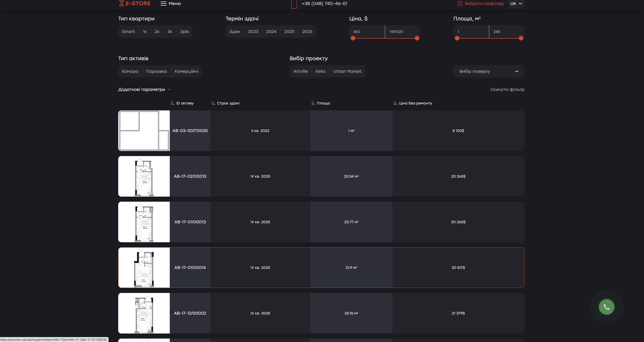Open the Вибір поверху dropdown
The image size is (644, 342).
click(488, 71)
